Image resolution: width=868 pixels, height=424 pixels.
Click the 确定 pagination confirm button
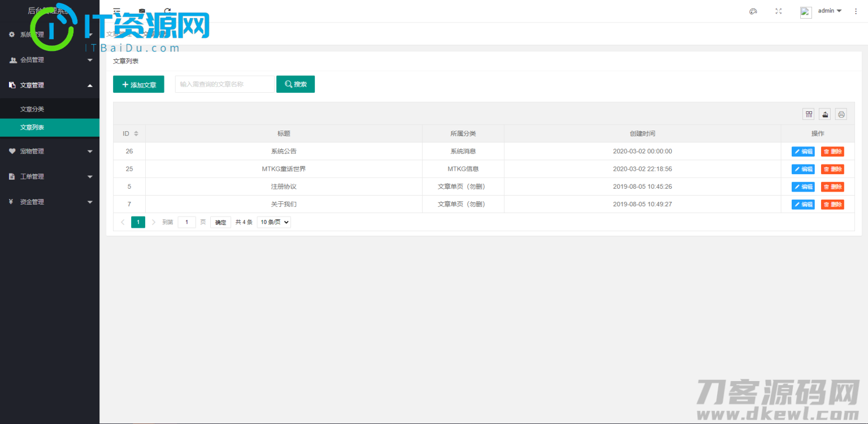pyautogui.click(x=220, y=222)
